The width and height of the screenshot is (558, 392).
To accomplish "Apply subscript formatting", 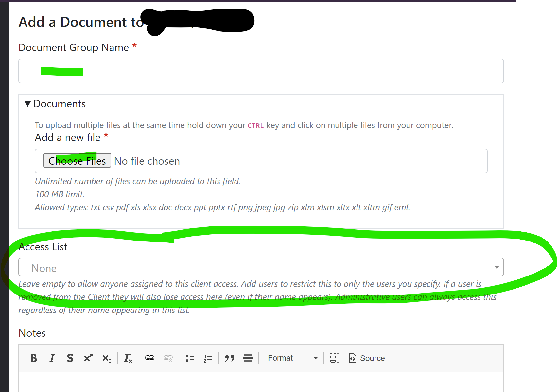I will pyautogui.click(x=106, y=358).
